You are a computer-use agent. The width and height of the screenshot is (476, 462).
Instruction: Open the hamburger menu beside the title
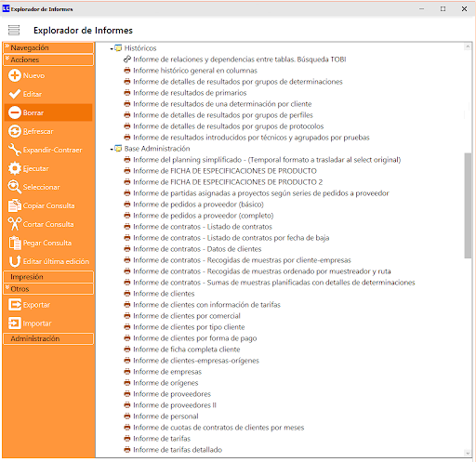14,30
